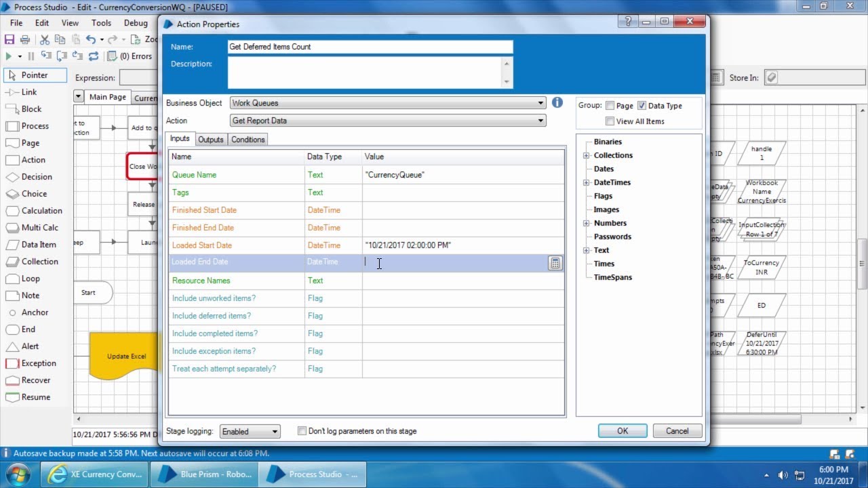868x488 pixels.
Task: Check Don't log parameters on this stage
Action: point(302,431)
